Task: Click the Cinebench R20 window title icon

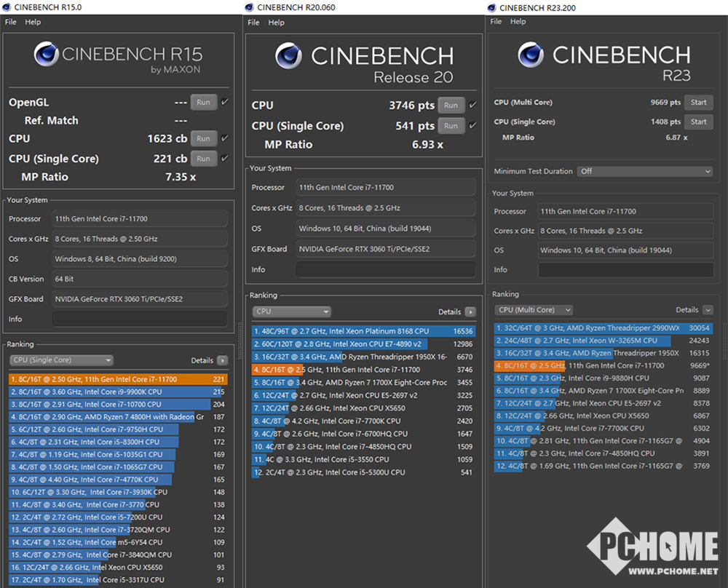Action: tap(249, 7)
